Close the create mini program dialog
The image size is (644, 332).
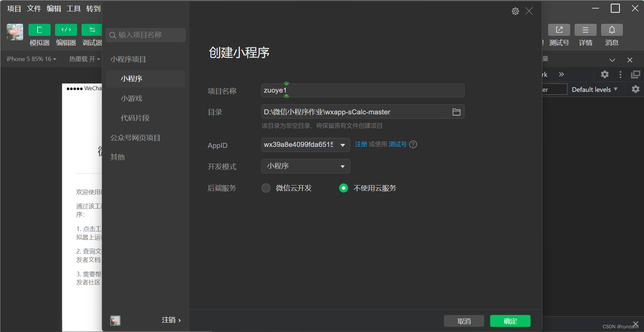529,11
